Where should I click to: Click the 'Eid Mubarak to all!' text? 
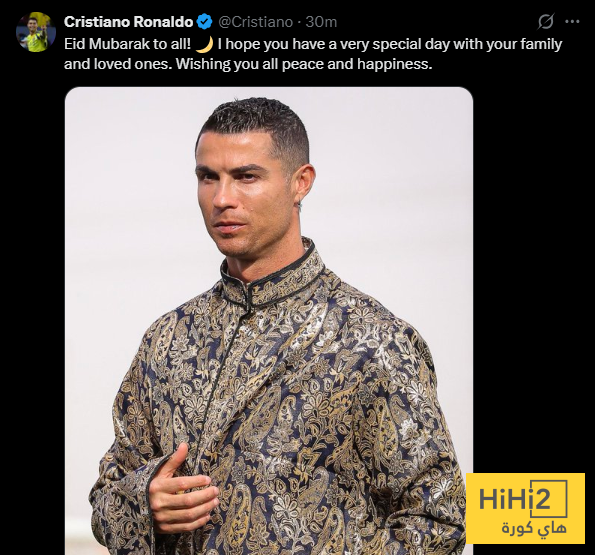coord(128,44)
